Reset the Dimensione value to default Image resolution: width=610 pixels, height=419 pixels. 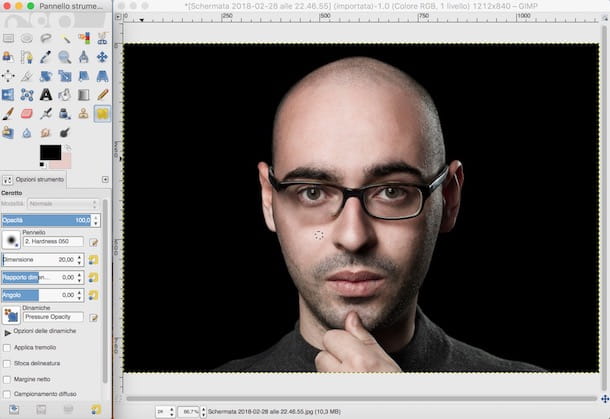tap(94, 260)
